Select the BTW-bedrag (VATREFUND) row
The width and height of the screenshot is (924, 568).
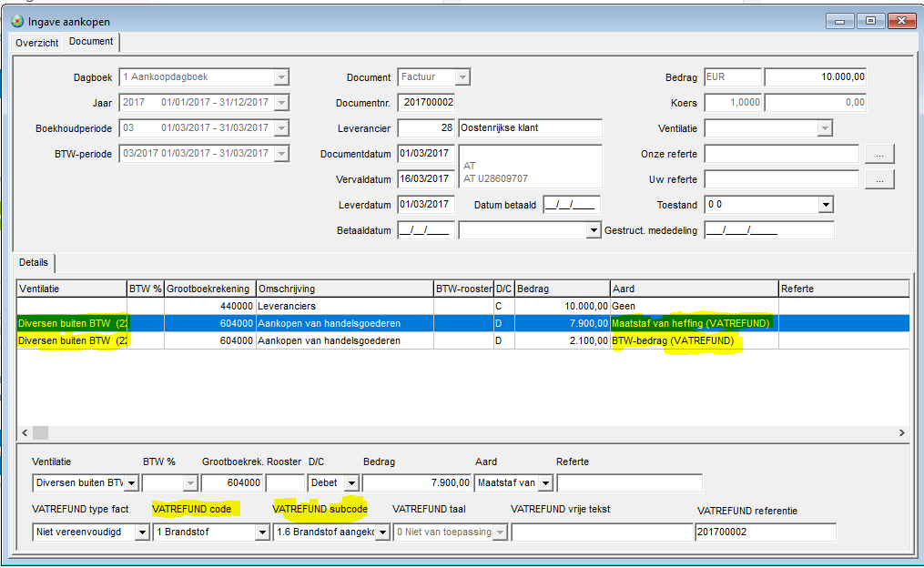[462, 340]
